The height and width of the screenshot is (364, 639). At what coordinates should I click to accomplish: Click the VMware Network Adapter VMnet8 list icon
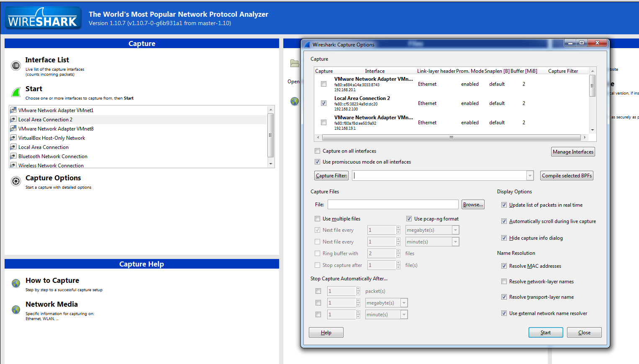point(13,128)
